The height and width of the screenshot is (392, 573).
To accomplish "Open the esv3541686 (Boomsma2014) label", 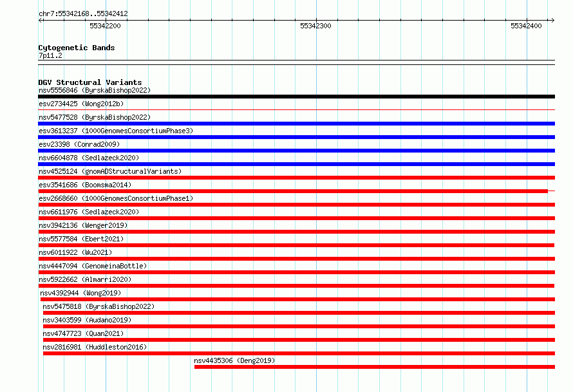I will [x=85, y=185].
